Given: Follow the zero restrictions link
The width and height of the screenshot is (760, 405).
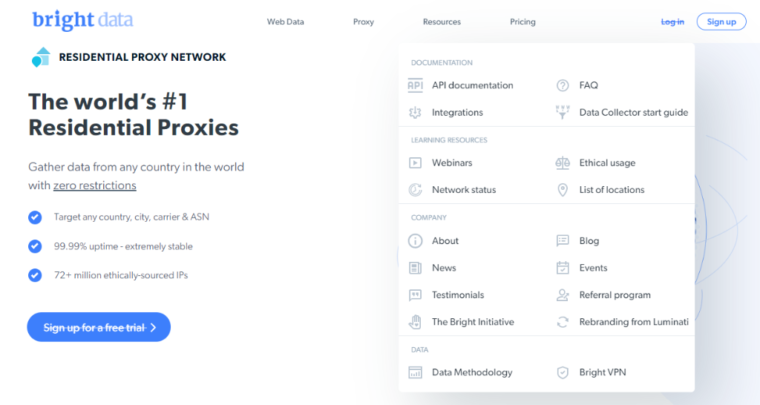Looking at the screenshot, I should tap(95, 186).
